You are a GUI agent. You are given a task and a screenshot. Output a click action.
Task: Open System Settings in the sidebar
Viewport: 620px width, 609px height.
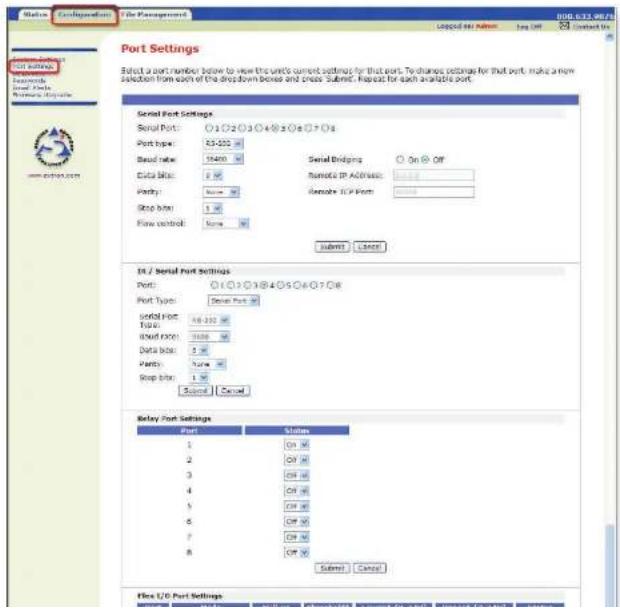pyautogui.click(x=39, y=59)
